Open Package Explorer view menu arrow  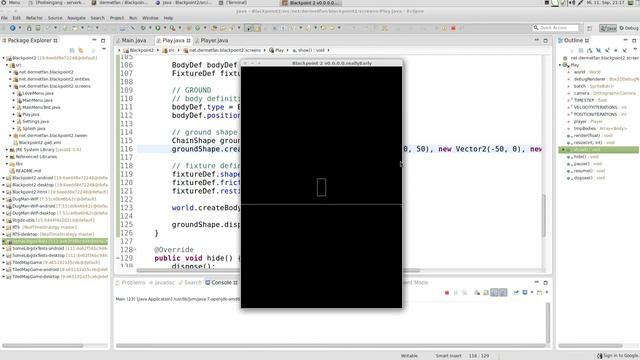104,49
